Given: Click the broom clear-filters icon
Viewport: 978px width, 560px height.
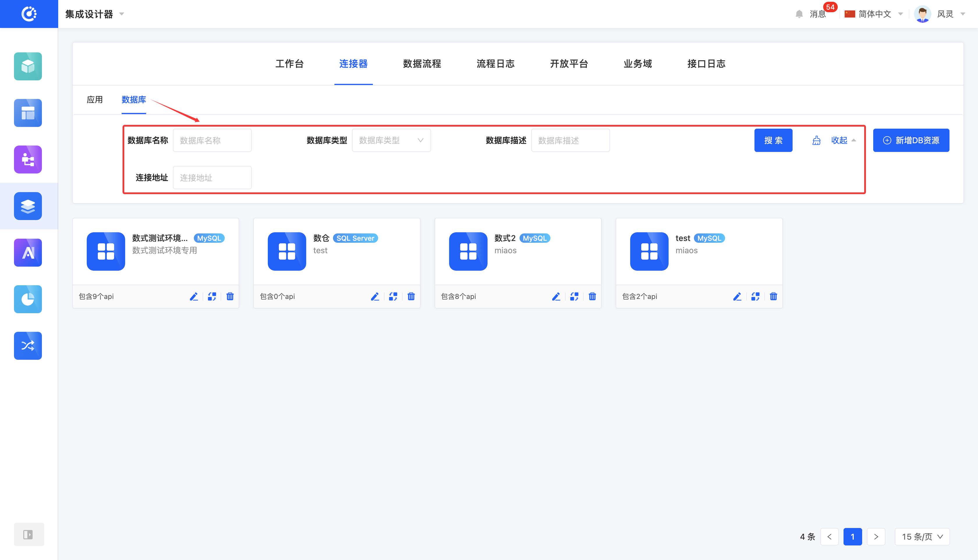Looking at the screenshot, I should click(x=816, y=140).
